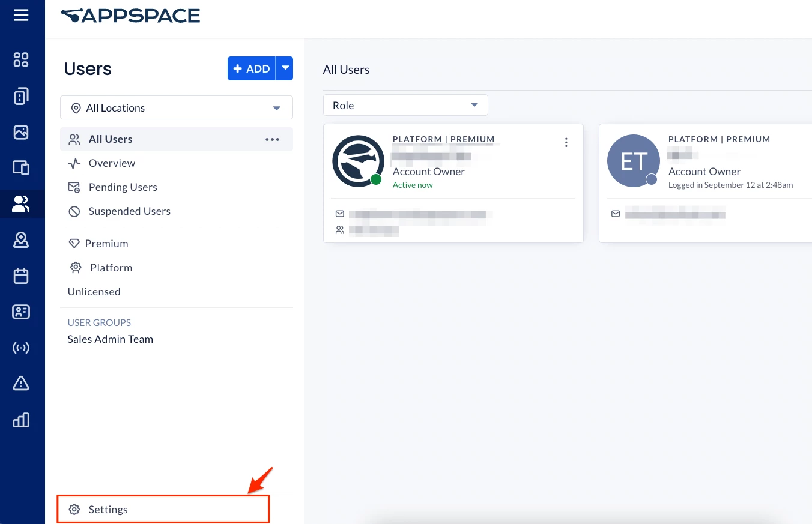Open the locations pin icon in sidebar
812x524 pixels.
(21, 240)
